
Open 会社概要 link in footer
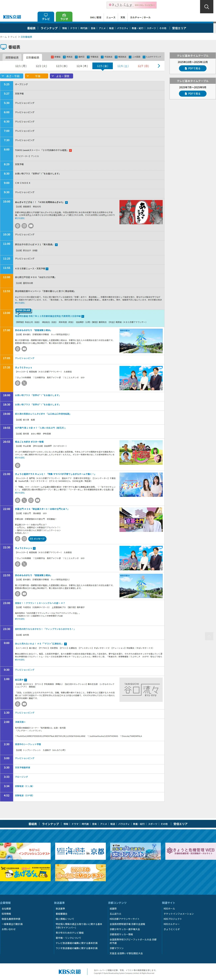6,909
